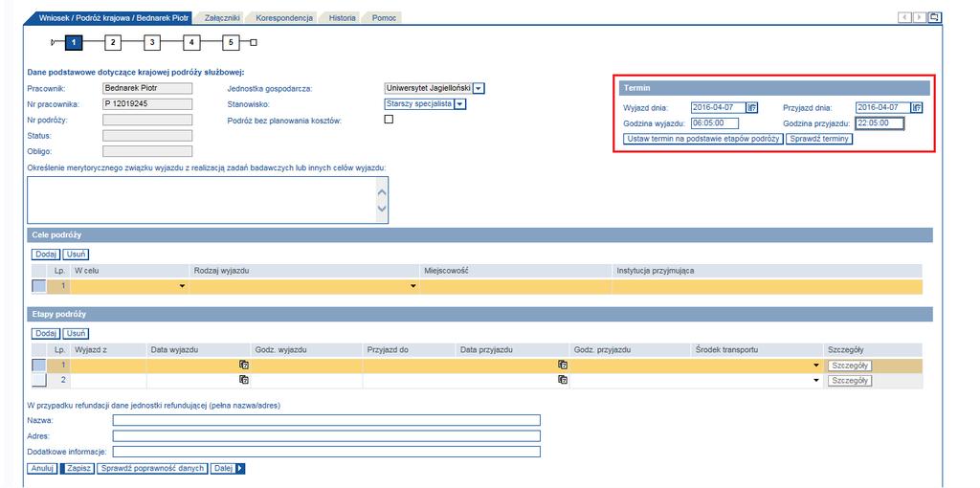
Task: Click Sprawdź poprawność danych button
Action: pos(152,468)
